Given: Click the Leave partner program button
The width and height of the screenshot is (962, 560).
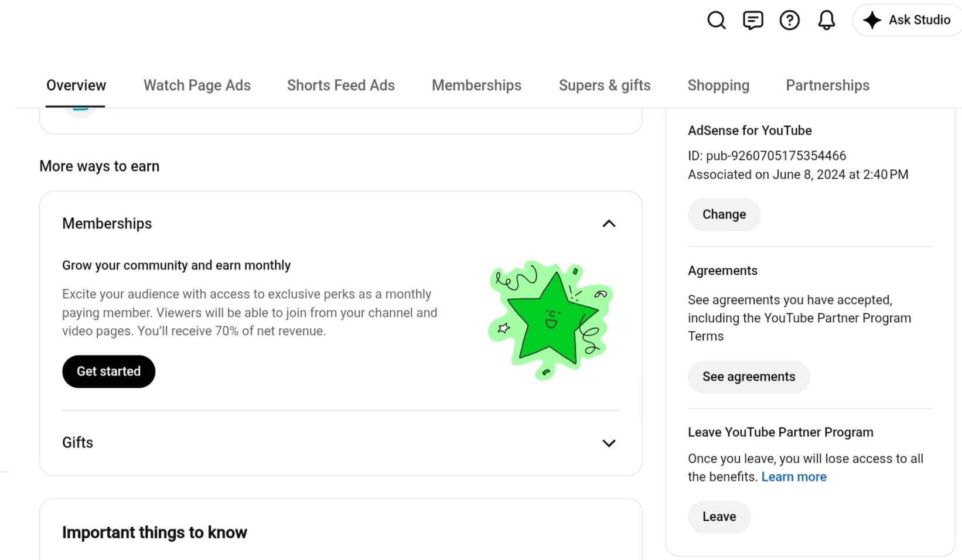Looking at the screenshot, I should pyautogui.click(x=719, y=517).
